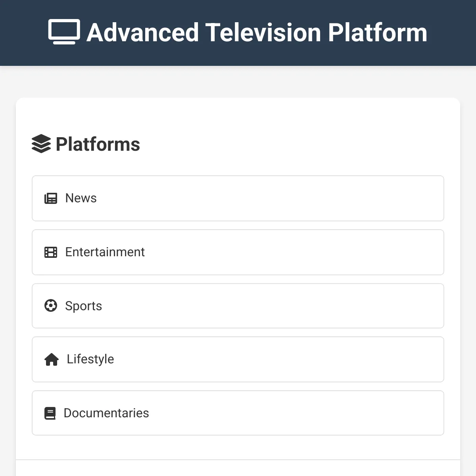
Task: Click the Advanced Television Platform title
Action: [257, 32]
